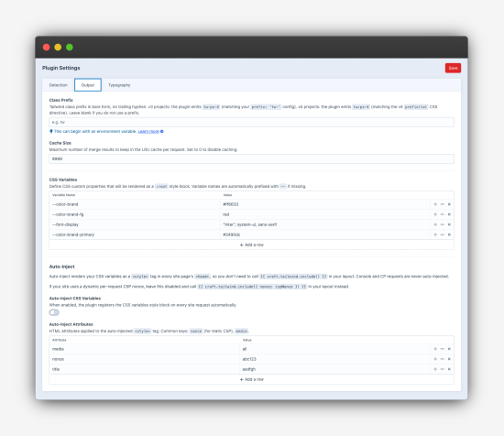
Task: Edit the 'all' attribute value cell
Action: point(334,349)
